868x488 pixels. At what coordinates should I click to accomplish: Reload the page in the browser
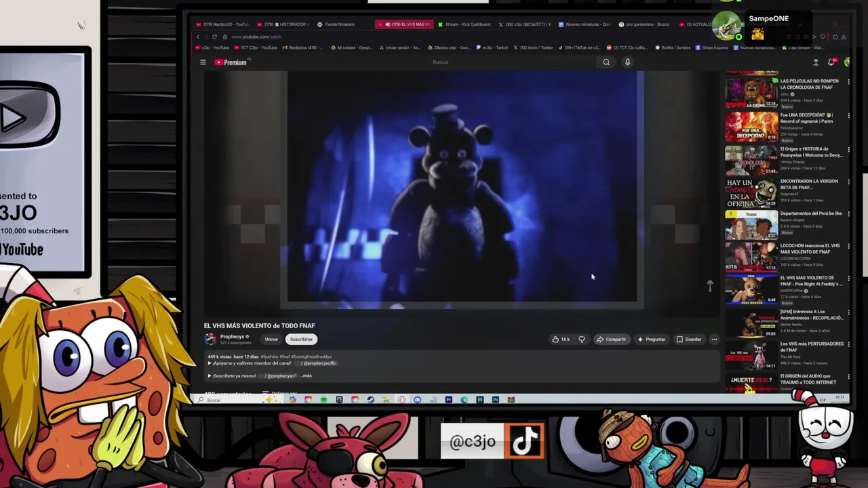pos(214,37)
